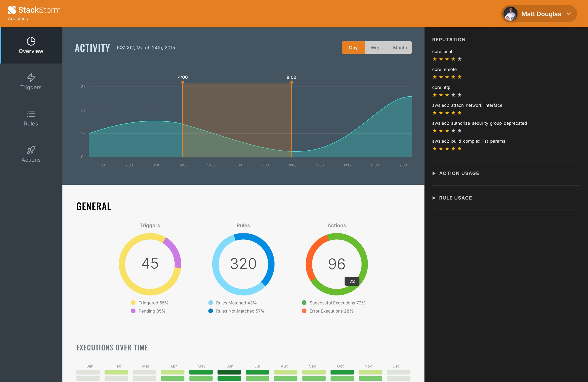Click the 6:00 time axis label
The height and width of the screenshot is (382, 588).
[238, 165]
